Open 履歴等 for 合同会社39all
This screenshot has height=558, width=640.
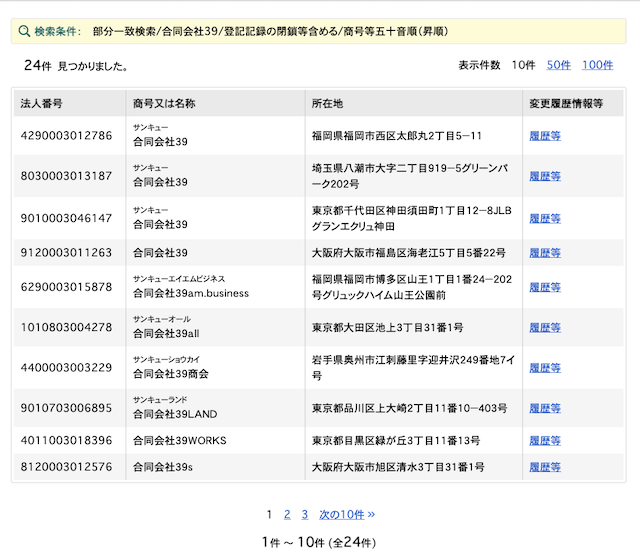(545, 328)
